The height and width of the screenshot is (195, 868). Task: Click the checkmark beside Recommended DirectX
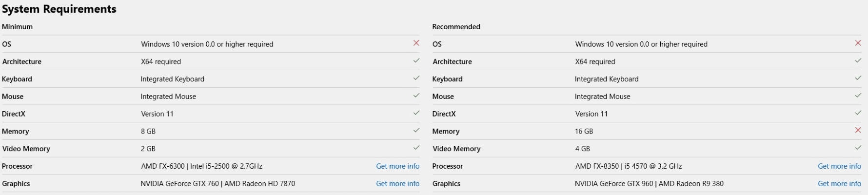click(x=858, y=113)
